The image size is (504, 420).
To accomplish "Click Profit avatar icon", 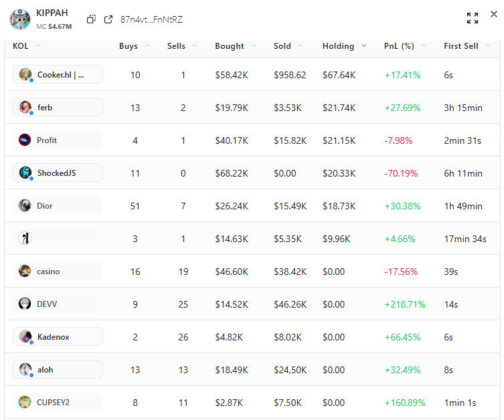I will coord(25,140).
